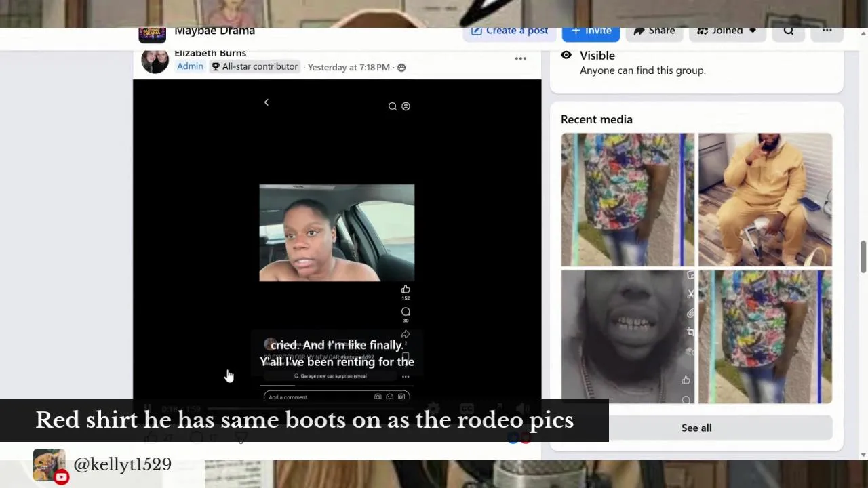Click the video frame of woman in car
868x488 pixels.
[337, 232]
